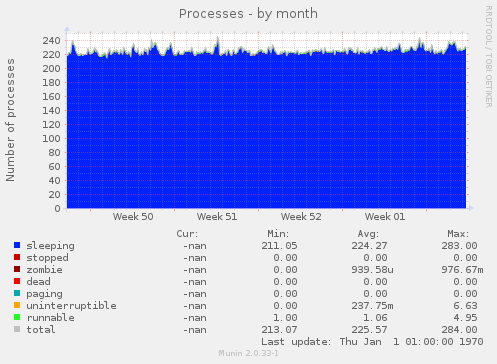Screen dimensions: 497x364
Task: Click sleeping average value 224.27
Action: click(x=369, y=246)
